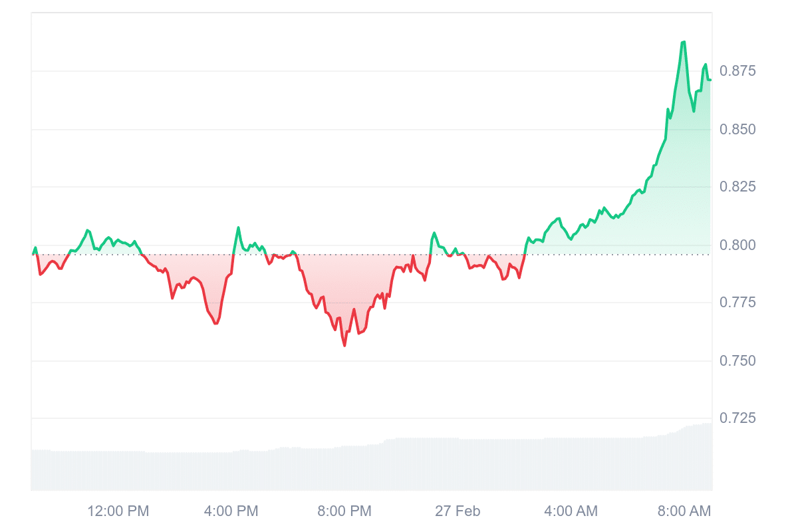Select the 8:00 PM time label
The width and height of the screenshot is (798, 532).
pyautogui.click(x=344, y=511)
